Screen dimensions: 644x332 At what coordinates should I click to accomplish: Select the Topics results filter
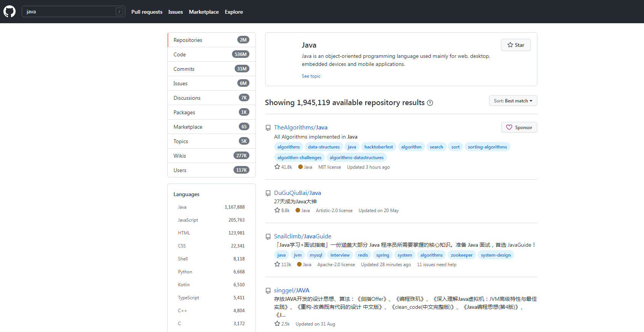pyautogui.click(x=211, y=141)
